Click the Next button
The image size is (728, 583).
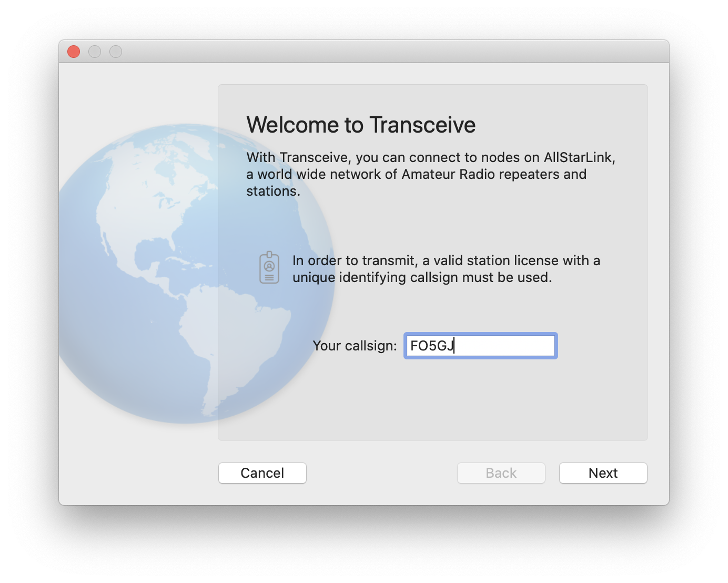click(603, 473)
